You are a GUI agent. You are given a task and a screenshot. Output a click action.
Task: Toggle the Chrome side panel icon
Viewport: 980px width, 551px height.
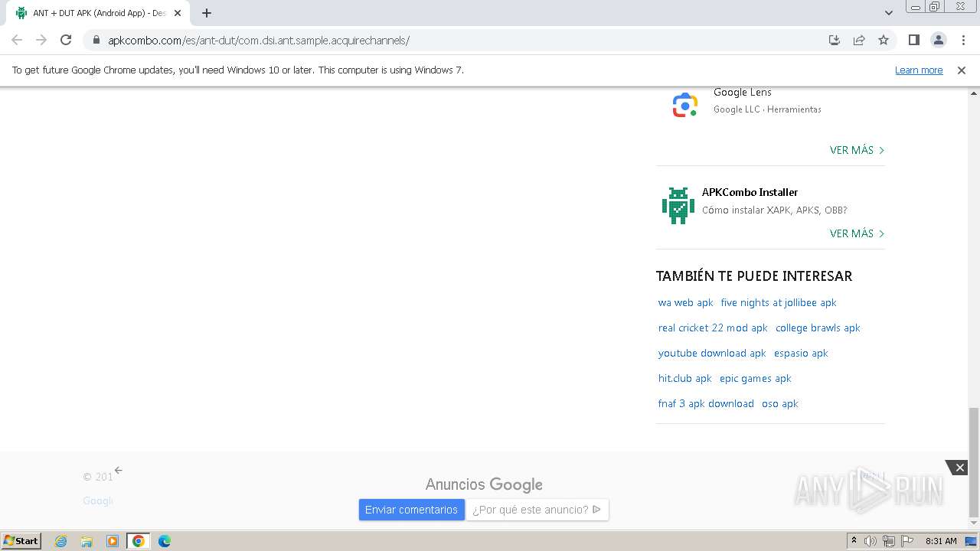pyautogui.click(x=913, y=40)
